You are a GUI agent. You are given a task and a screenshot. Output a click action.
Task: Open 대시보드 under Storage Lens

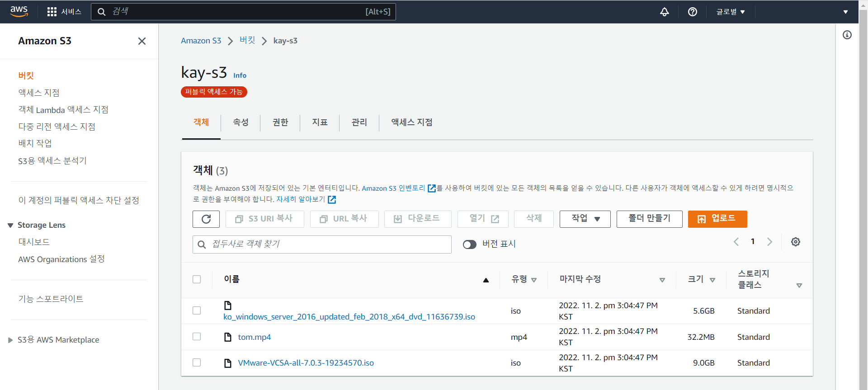[34, 242]
